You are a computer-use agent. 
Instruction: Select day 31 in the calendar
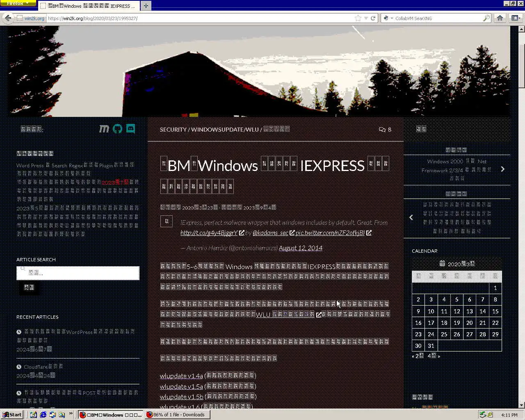(x=431, y=346)
